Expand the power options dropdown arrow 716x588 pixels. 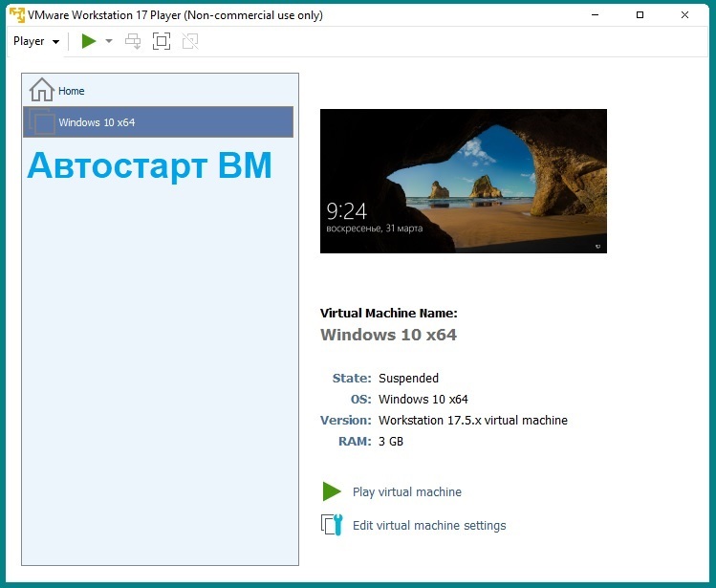tap(109, 41)
